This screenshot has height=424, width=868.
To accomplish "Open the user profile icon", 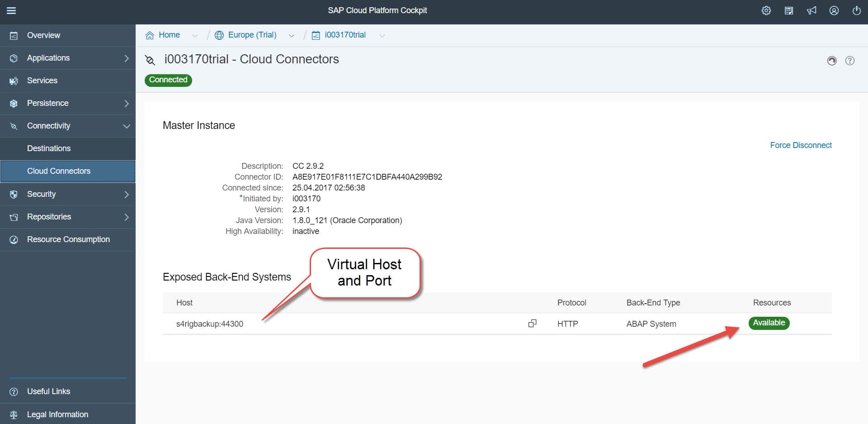I will point(834,10).
